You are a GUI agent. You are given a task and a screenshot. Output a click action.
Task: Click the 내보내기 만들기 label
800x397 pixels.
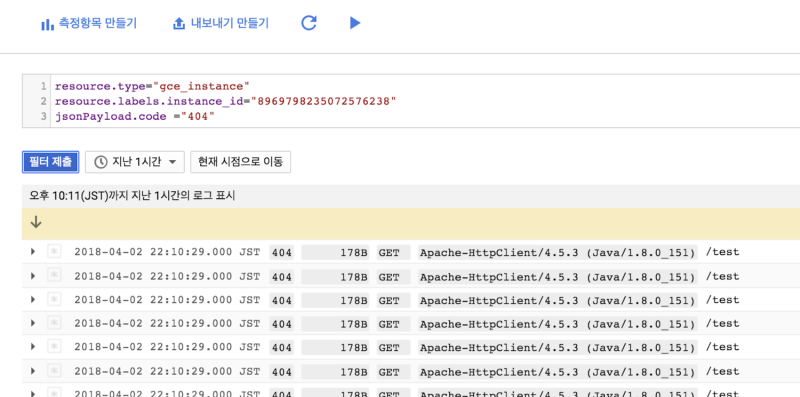[x=230, y=23]
